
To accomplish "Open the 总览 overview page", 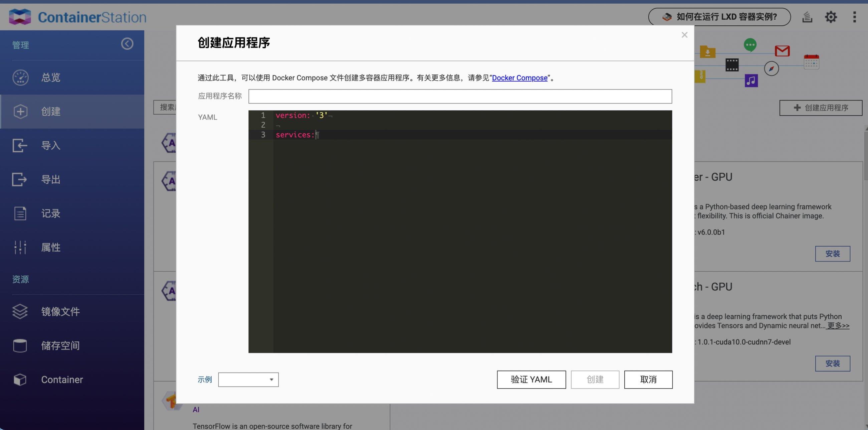I will click(x=72, y=78).
